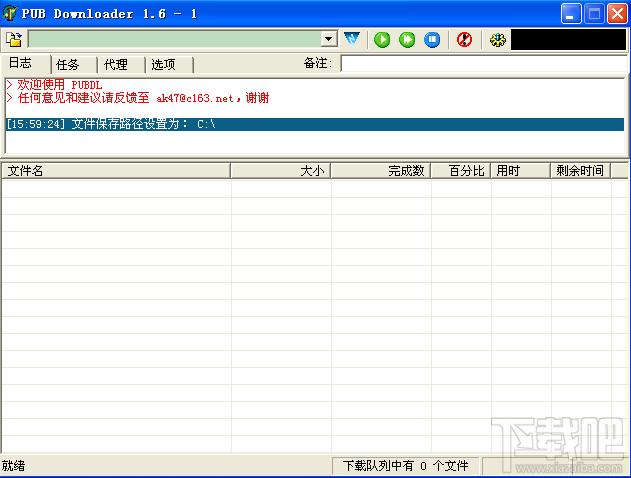Click the black speed display panel
This screenshot has height=478, width=631.
pos(568,39)
